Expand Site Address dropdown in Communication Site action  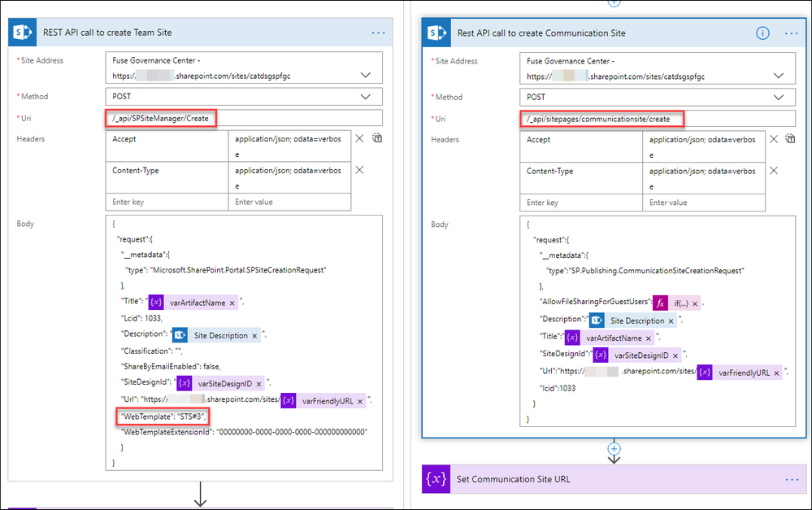[779, 76]
